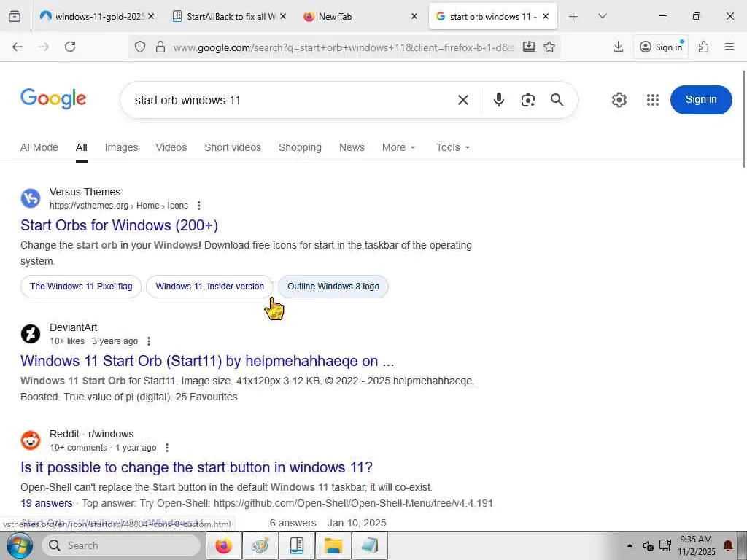The height and width of the screenshot is (560, 747).
Task: Click the Firefox account Sign in button
Action: tap(661, 47)
